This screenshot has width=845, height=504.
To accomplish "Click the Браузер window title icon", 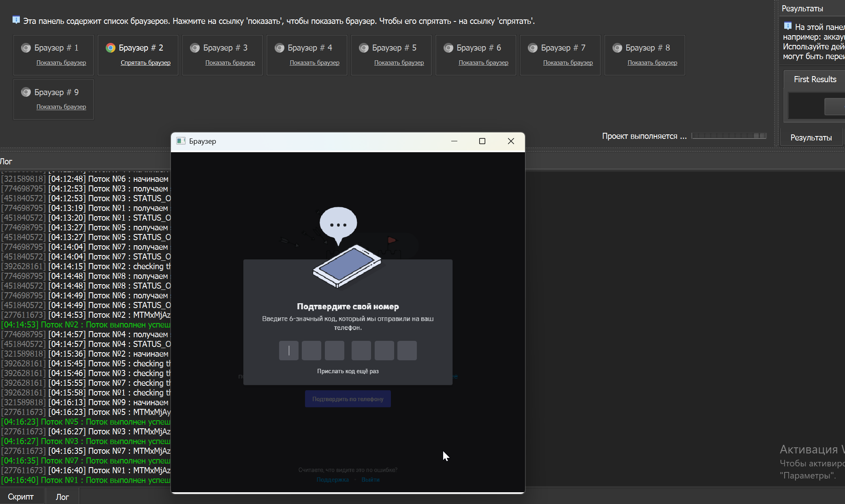I will tap(181, 141).
